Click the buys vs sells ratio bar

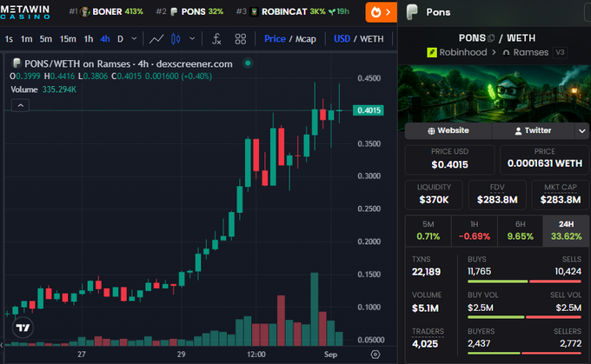pos(524,281)
